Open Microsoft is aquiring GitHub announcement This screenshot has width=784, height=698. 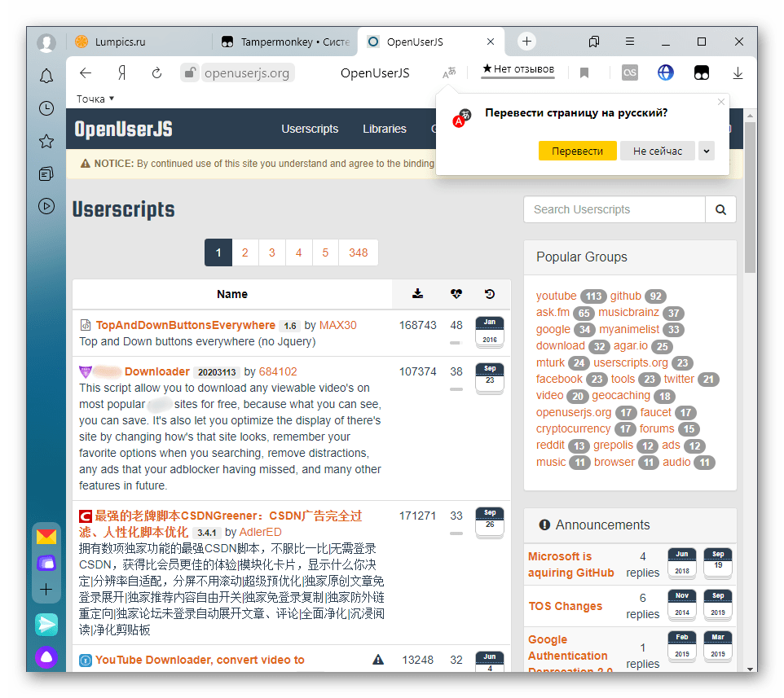[570, 564]
